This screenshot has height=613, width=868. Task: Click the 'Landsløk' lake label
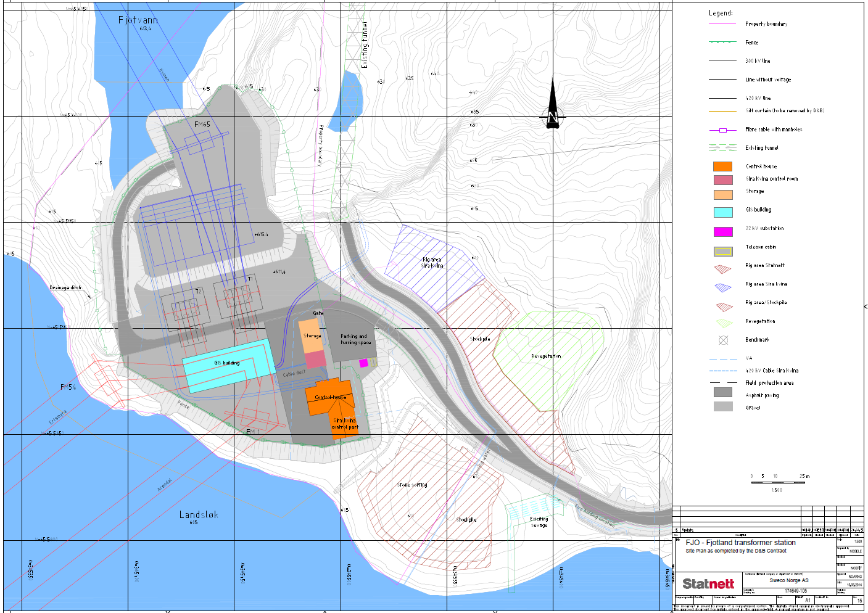[x=199, y=514]
